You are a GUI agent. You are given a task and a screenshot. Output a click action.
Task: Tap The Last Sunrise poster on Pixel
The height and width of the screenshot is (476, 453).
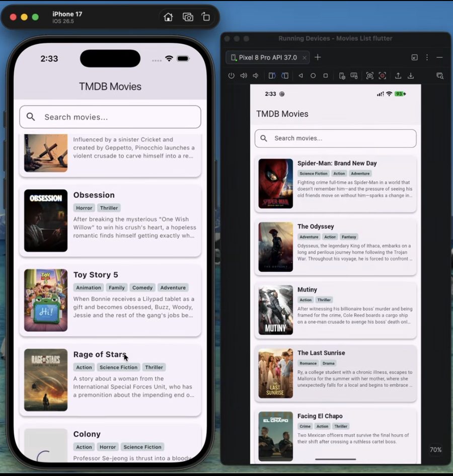[276, 373]
